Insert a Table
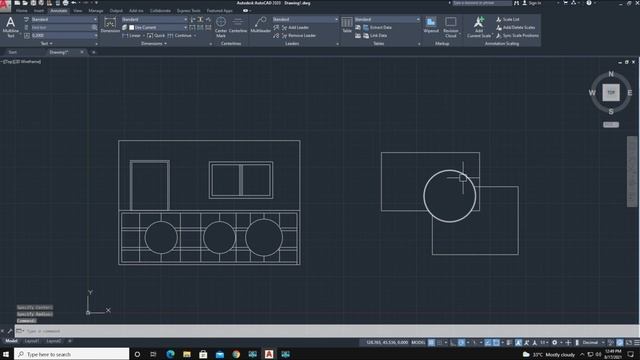The height and width of the screenshot is (360, 640). point(347,25)
